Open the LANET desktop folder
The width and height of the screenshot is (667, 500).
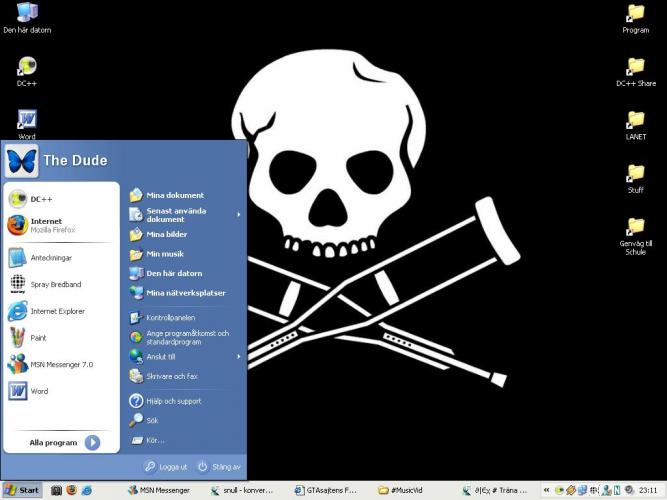[x=635, y=123]
